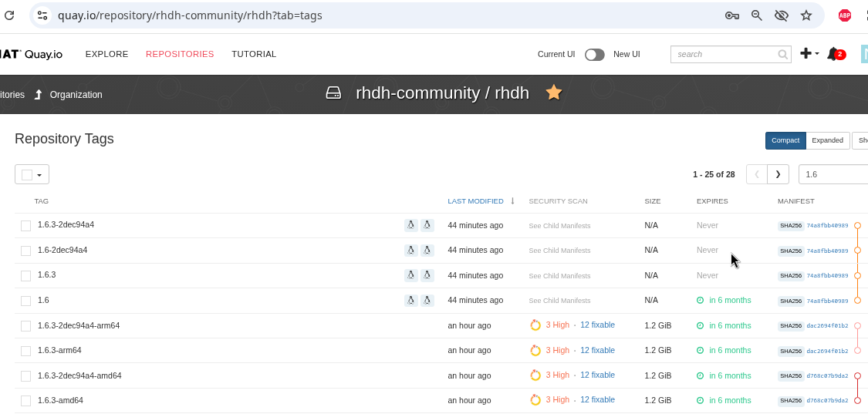Sort by Last Modified column arrow
The height and width of the screenshot is (414, 868).
pyautogui.click(x=512, y=201)
